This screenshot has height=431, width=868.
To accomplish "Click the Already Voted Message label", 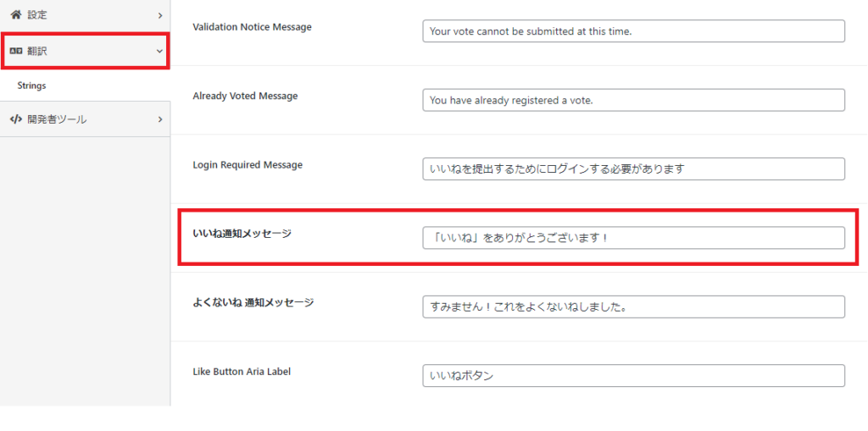I will click(245, 96).
